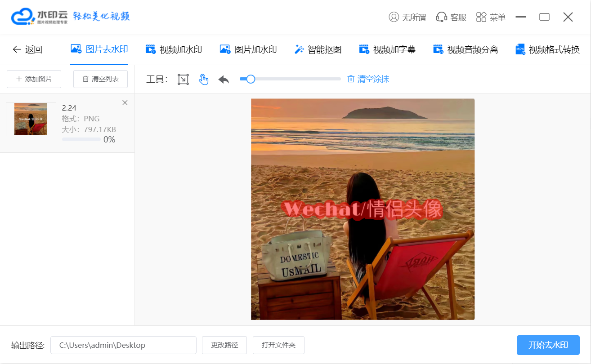This screenshot has height=364, width=591.
Task: Click the brush size slider handle
Action: pos(251,79)
